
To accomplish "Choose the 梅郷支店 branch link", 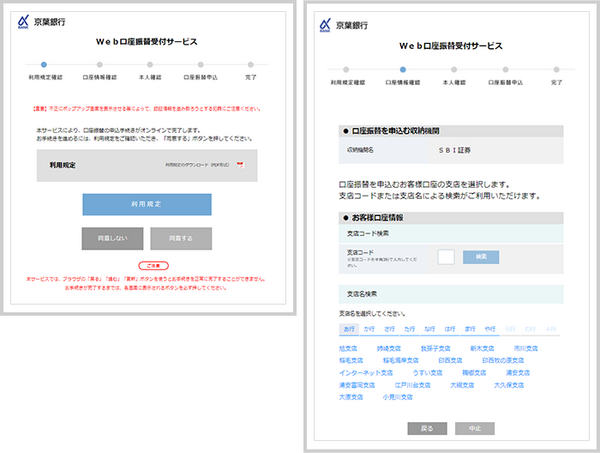I will click(474, 373).
